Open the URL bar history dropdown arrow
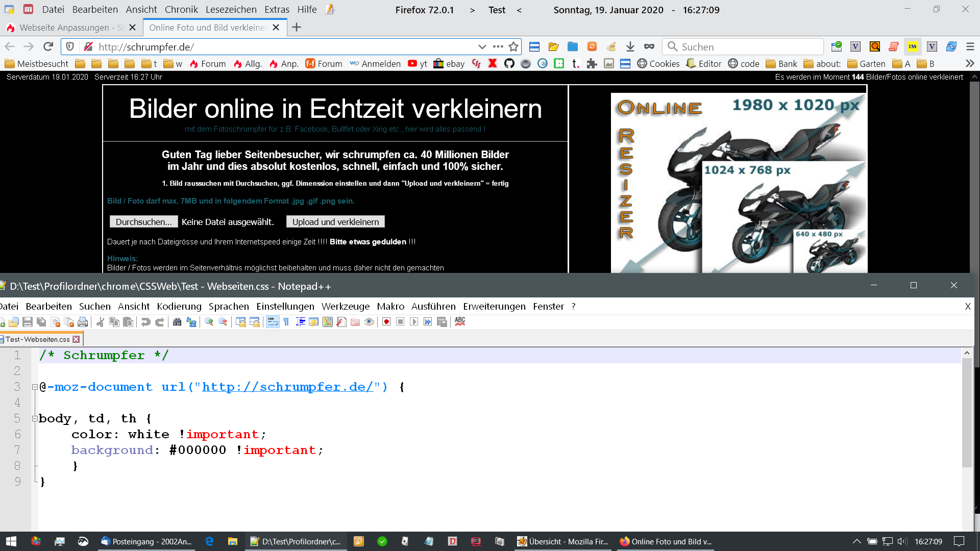 point(482,46)
